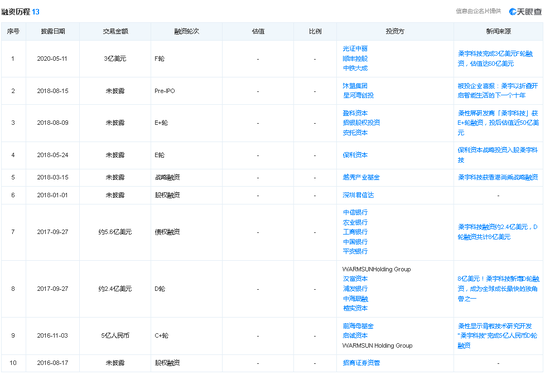Open the 农业银行 investor link

(355, 222)
